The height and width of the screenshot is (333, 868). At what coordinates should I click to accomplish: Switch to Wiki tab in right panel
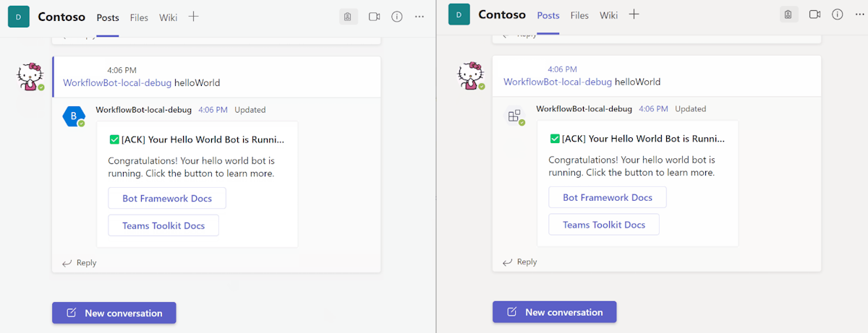click(608, 15)
